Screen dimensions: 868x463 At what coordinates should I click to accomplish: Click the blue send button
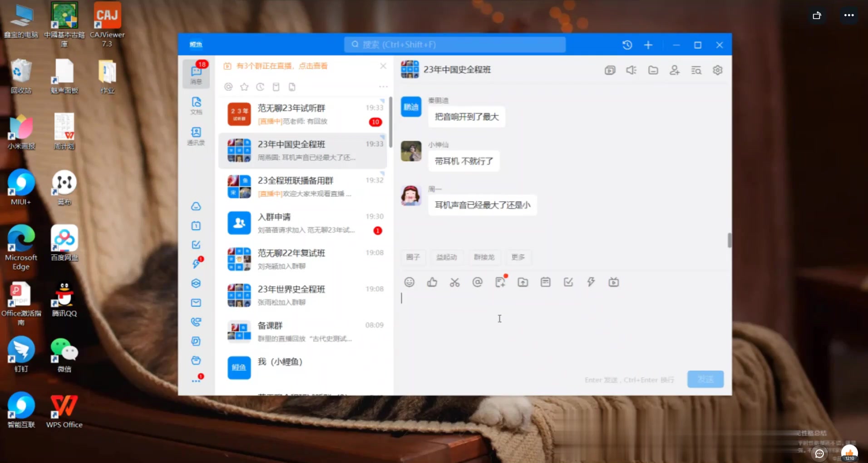click(x=705, y=379)
